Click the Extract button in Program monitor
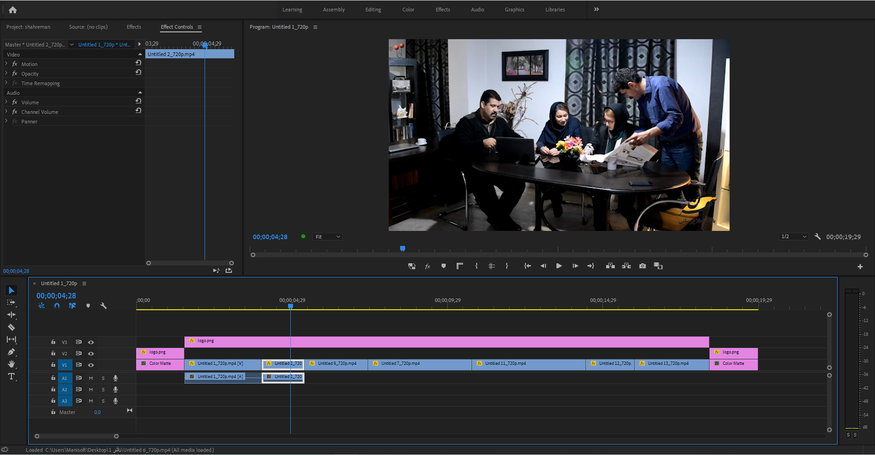875x455 pixels. (x=627, y=266)
